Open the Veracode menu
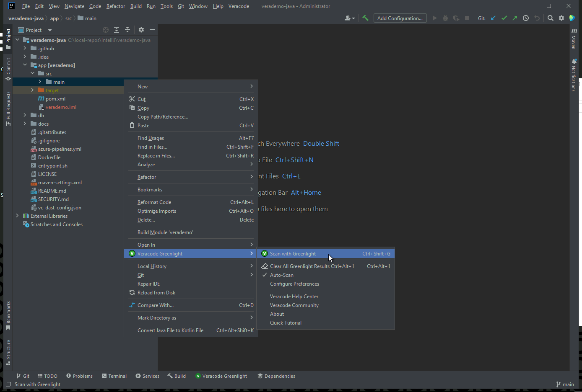The width and height of the screenshot is (582, 392). (x=239, y=6)
